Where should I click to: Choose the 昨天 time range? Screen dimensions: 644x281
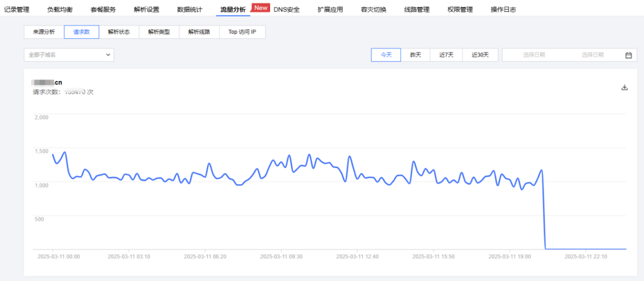click(416, 55)
